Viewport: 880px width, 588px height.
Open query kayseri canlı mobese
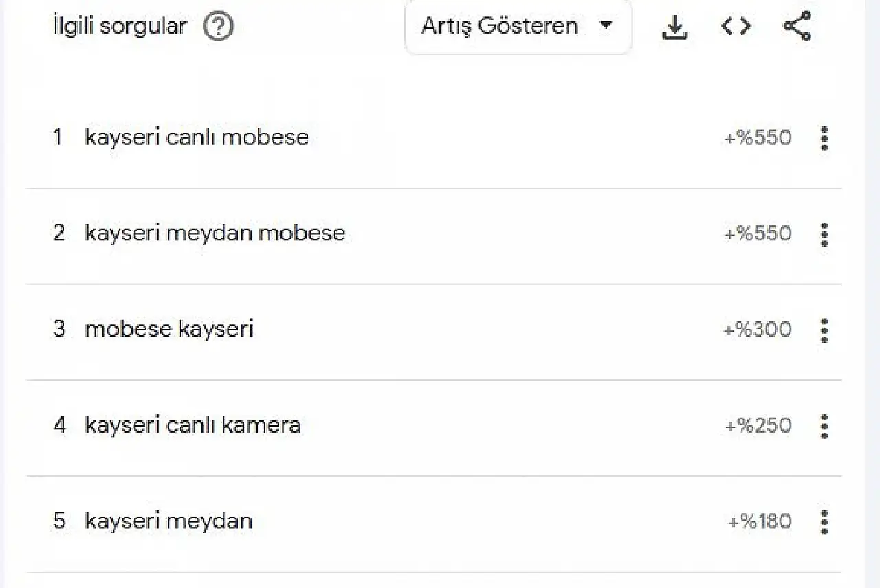pos(197,137)
